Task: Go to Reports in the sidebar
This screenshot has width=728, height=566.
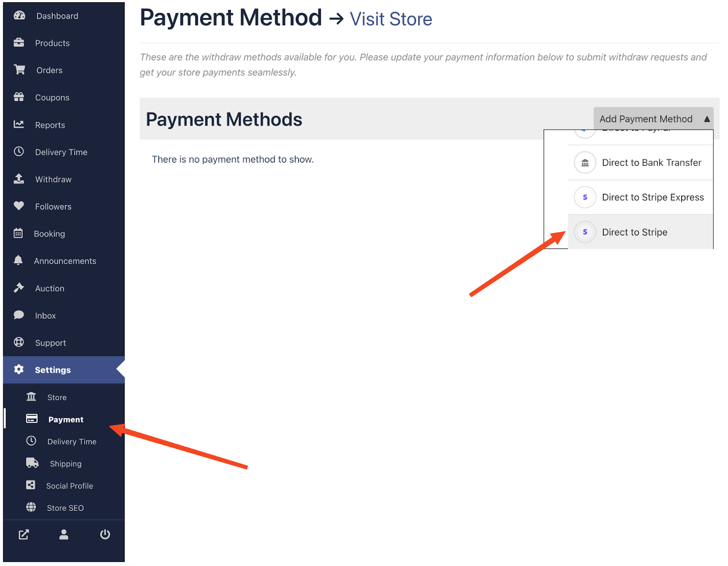Action: 50,125
